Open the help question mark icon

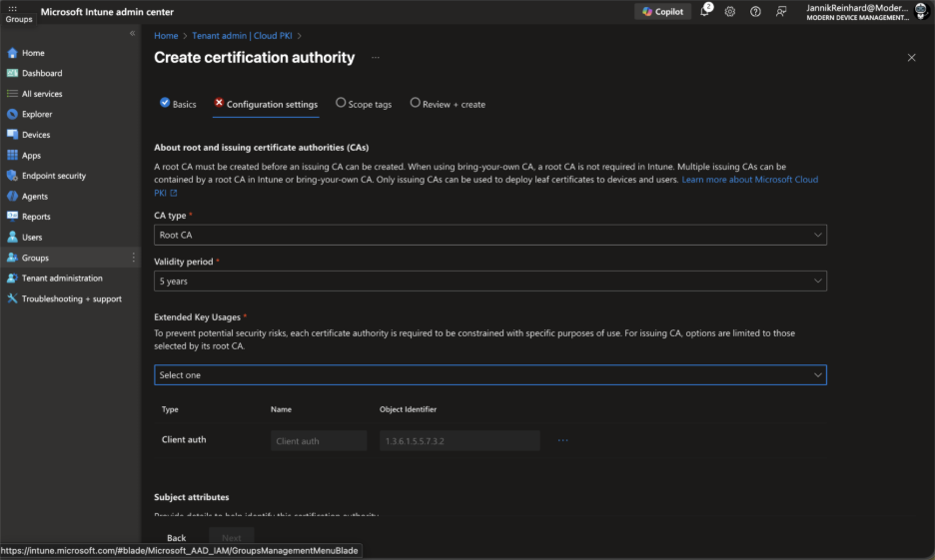click(755, 12)
